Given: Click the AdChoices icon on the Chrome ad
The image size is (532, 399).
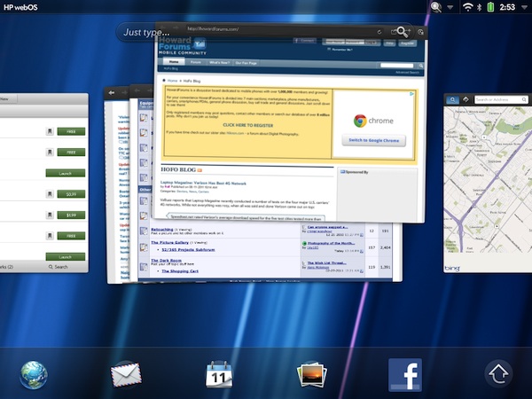Looking at the screenshot, I should pos(411,94).
